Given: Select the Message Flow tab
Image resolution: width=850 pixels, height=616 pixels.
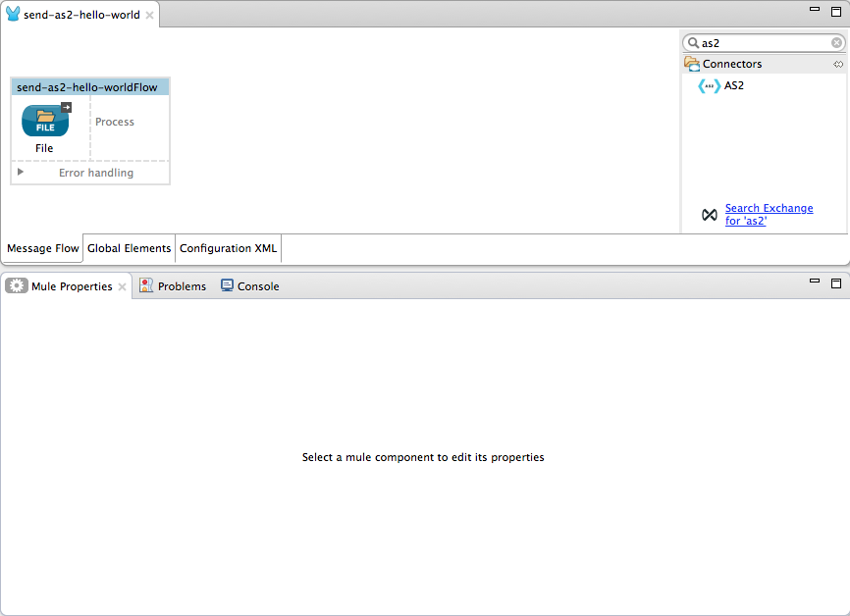Looking at the screenshot, I should [42, 248].
